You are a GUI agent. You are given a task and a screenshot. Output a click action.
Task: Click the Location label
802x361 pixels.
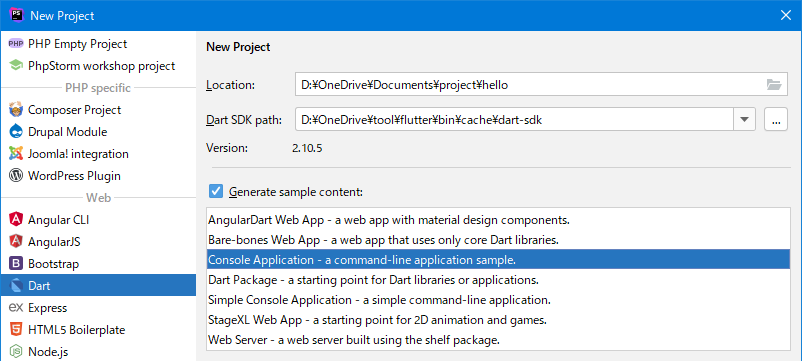pyautogui.click(x=230, y=85)
